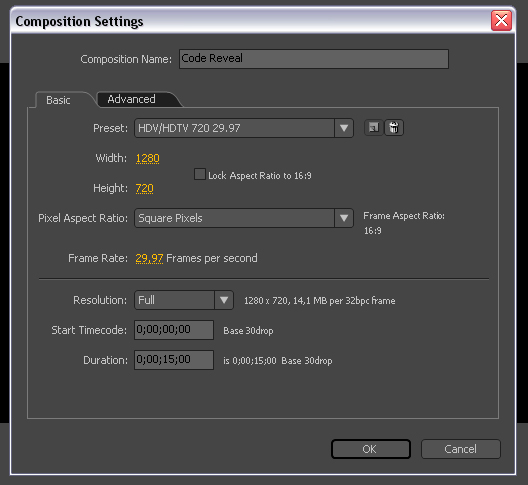Image resolution: width=528 pixels, height=485 pixels.
Task: Click the Frame Rate value 29,97
Action: coord(149,258)
